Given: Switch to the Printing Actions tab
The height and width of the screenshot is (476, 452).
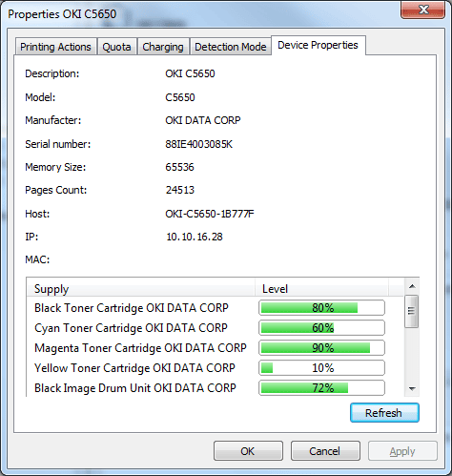Looking at the screenshot, I should point(56,47).
